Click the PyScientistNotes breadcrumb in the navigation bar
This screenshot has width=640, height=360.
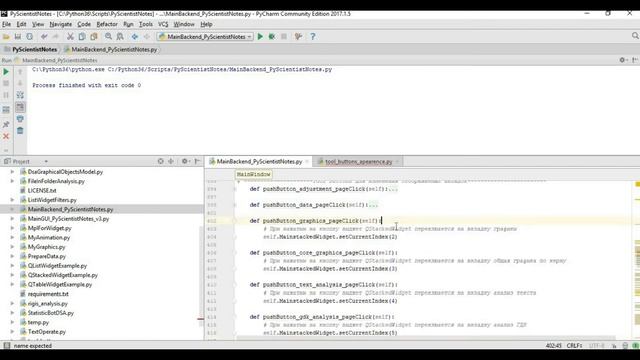tap(30, 49)
